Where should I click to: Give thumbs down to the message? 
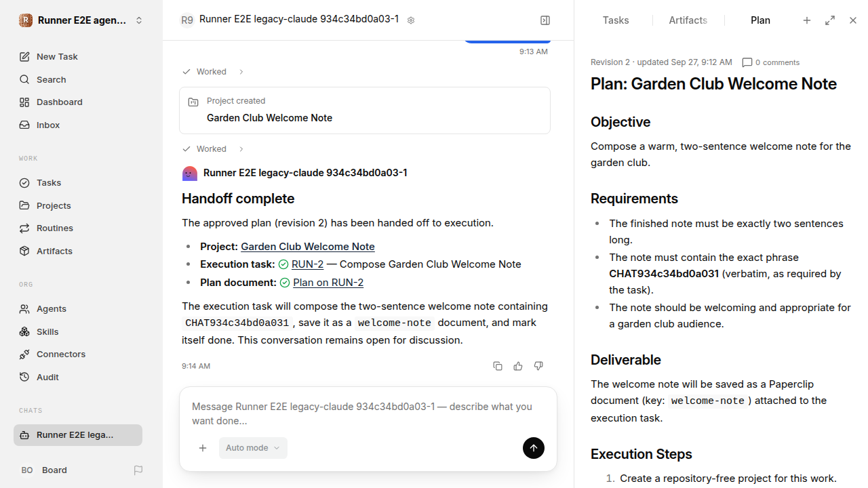538,366
